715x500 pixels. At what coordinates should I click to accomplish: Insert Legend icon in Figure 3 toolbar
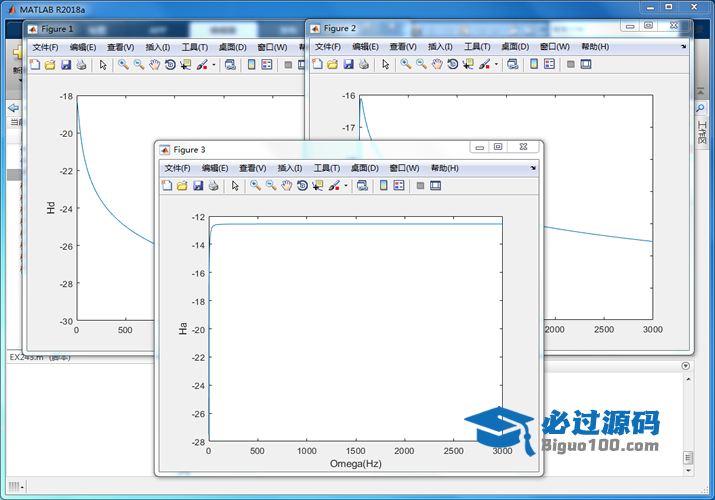(x=399, y=186)
